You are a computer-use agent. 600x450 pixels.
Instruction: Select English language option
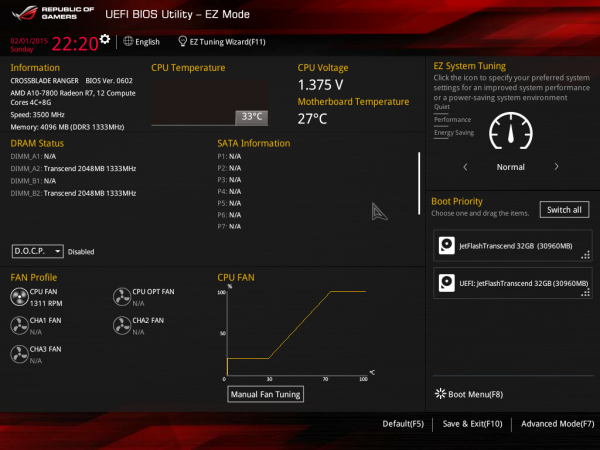(147, 42)
